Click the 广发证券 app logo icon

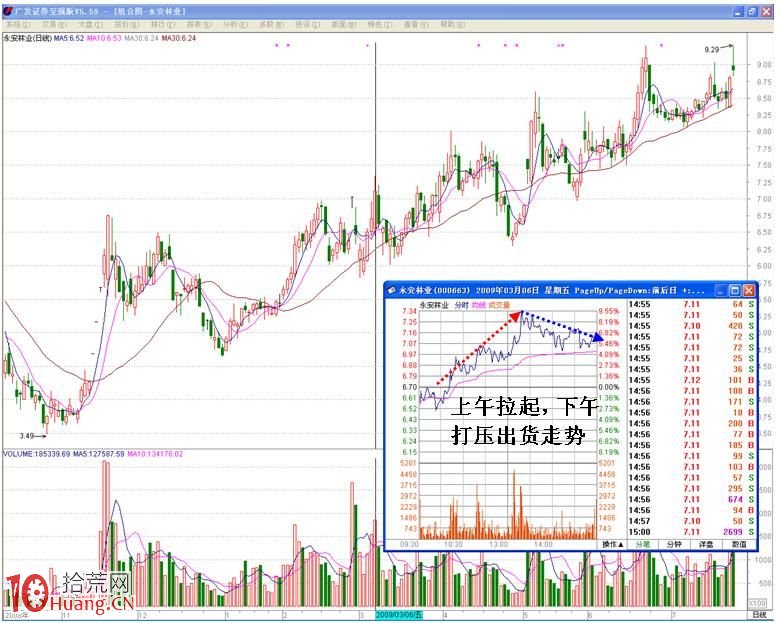coord(7,11)
